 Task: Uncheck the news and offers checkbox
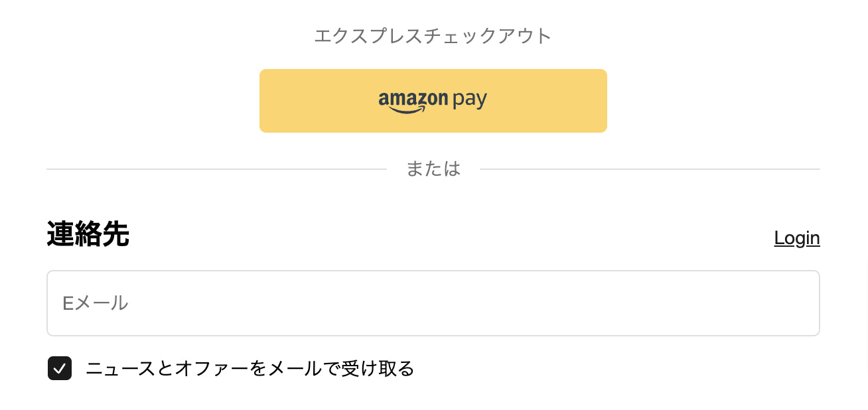tap(60, 368)
